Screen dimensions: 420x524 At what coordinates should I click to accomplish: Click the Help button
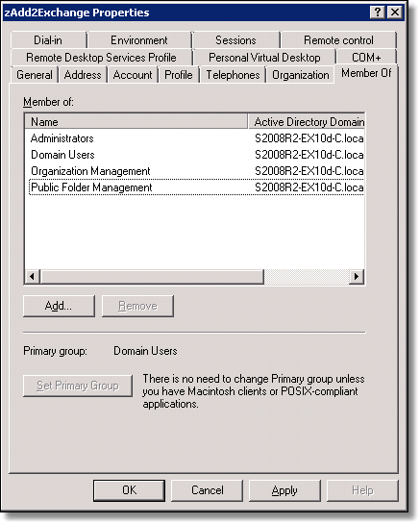[362, 490]
